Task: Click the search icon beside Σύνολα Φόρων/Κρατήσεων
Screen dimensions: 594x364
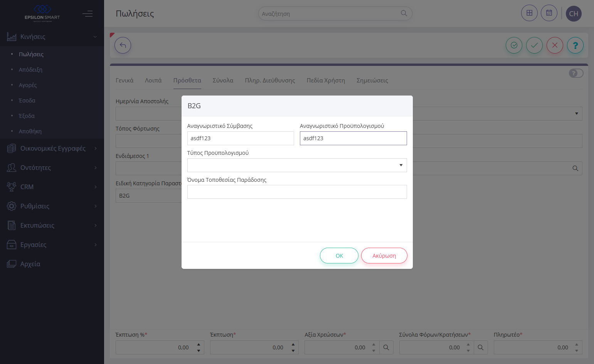Action: coord(481,347)
